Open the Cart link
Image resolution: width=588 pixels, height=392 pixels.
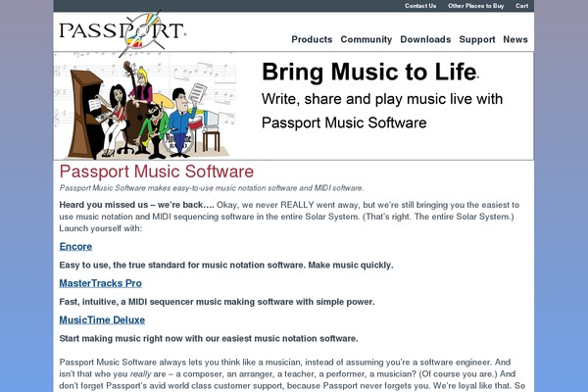pyautogui.click(x=521, y=6)
